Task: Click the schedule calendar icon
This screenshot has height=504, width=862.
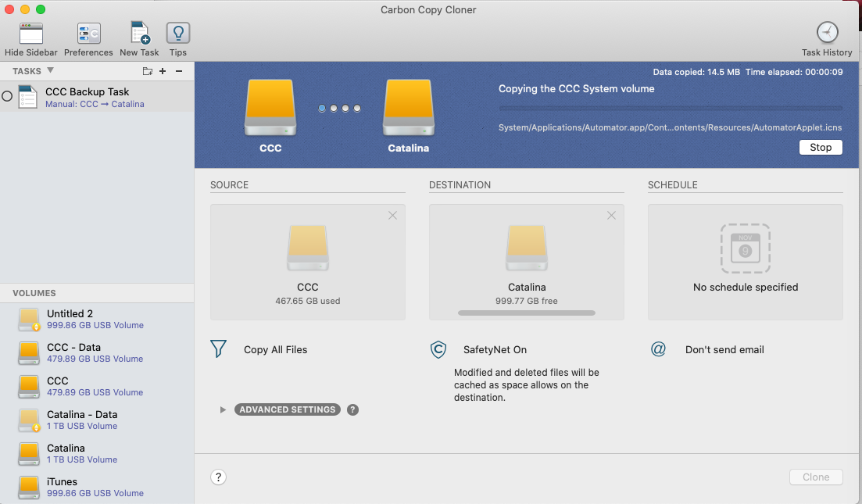Action: pos(746,248)
